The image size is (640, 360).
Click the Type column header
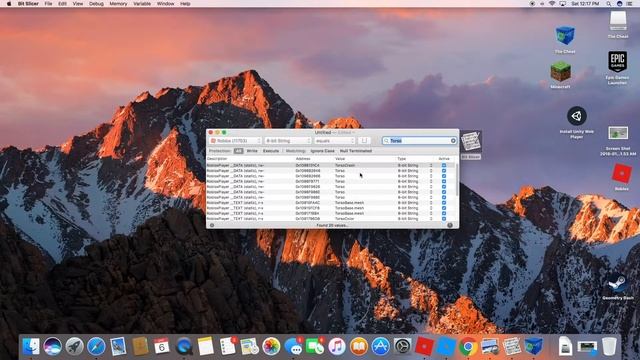click(402, 158)
